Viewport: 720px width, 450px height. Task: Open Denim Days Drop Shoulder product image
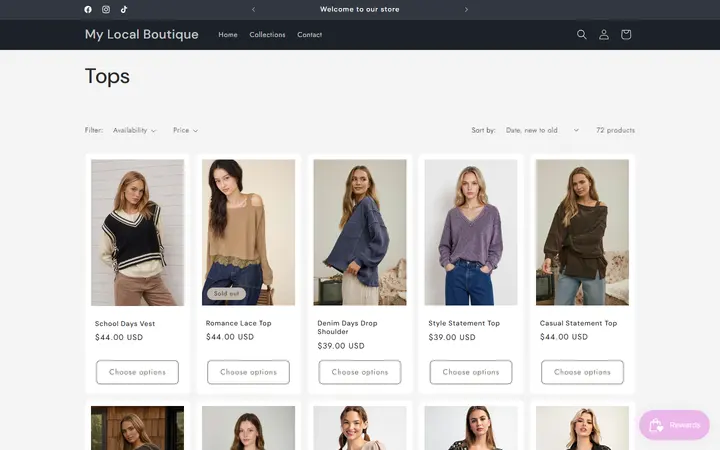(360, 232)
